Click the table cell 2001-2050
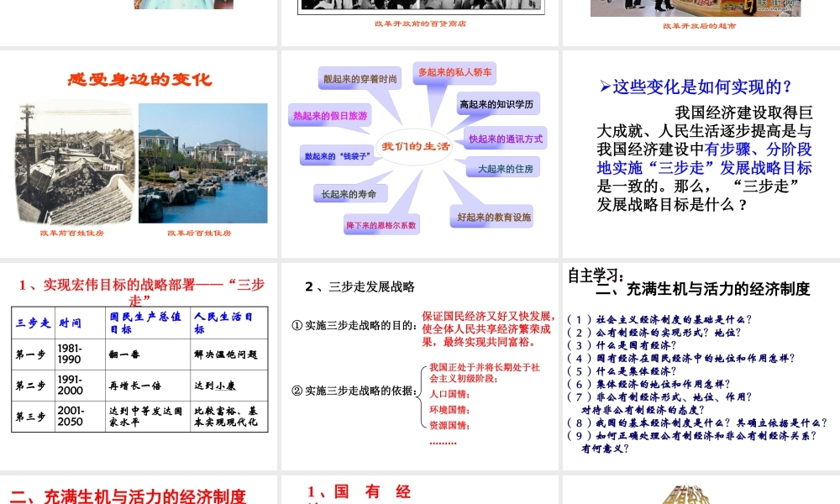Viewport: 840px width, 504px height. [x=80, y=416]
